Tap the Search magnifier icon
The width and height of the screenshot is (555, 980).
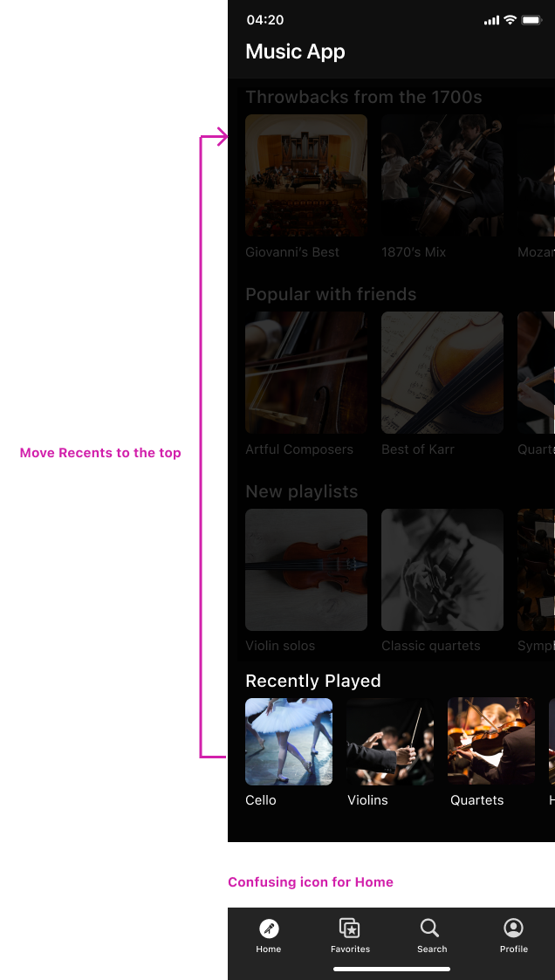point(430,929)
